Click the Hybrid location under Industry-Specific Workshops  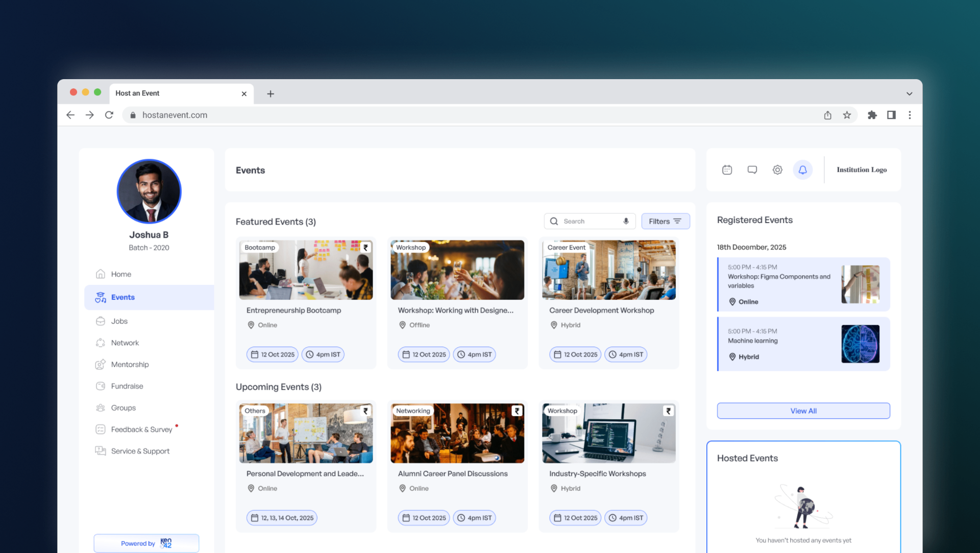click(x=566, y=489)
